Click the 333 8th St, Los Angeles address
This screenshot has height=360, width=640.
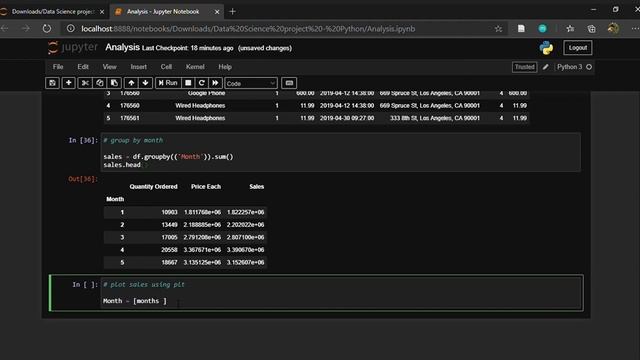click(x=435, y=118)
